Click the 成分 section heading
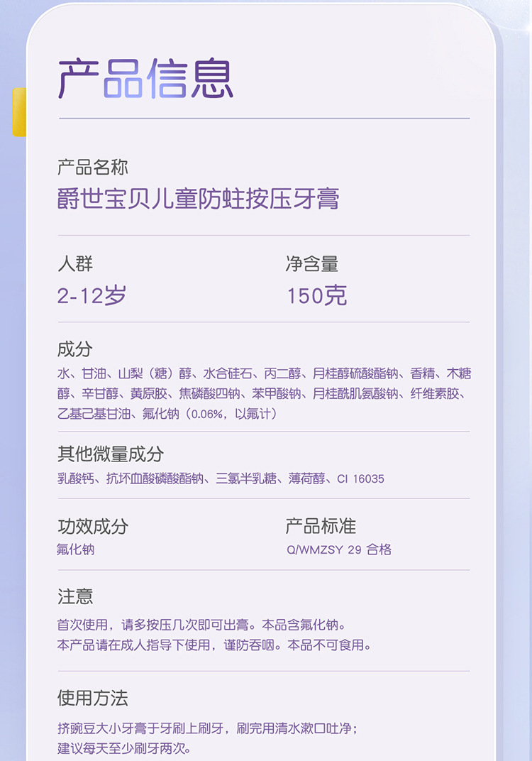This screenshot has width=532, height=761. (74, 349)
